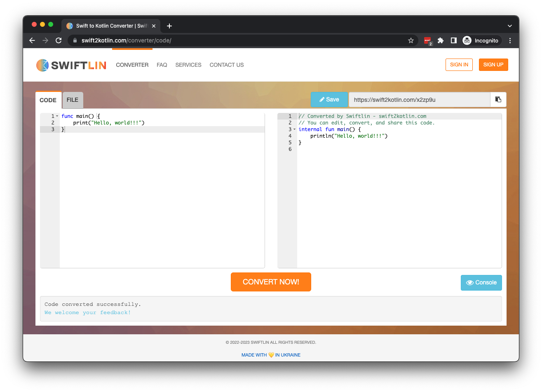Bookmark this page with the star icon

coord(411,40)
